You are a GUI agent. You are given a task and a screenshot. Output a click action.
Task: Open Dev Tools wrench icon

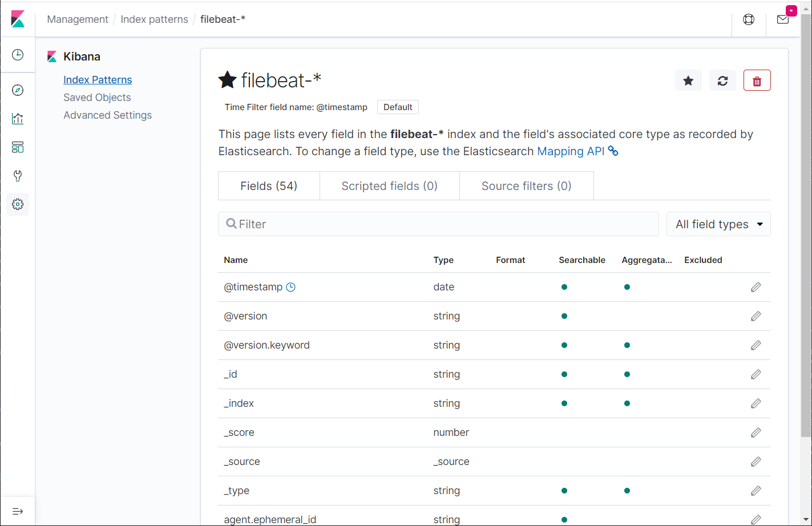point(18,176)
